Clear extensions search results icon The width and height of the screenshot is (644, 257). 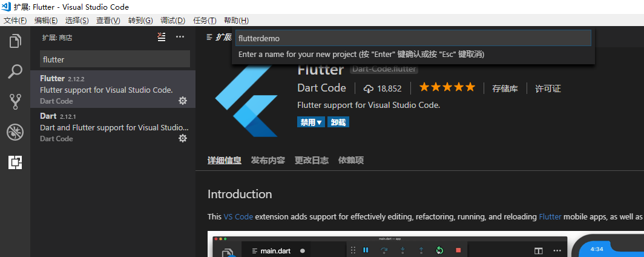coord(162,37)
